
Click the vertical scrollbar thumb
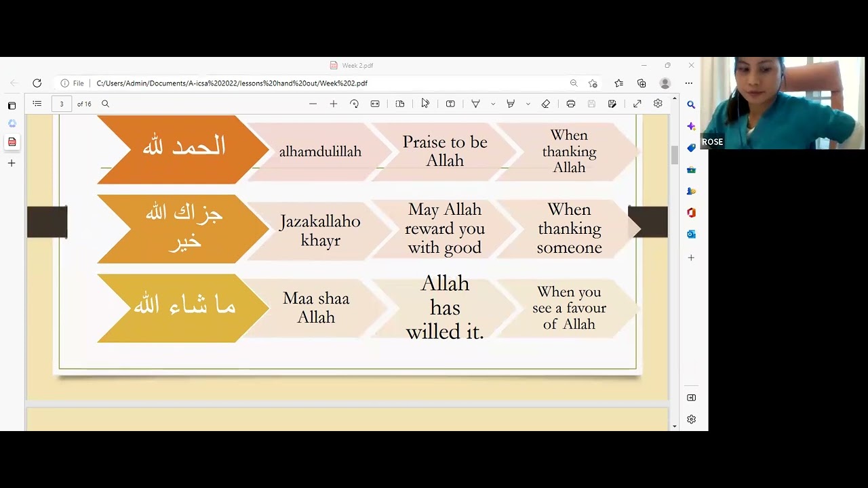(674, 155)
